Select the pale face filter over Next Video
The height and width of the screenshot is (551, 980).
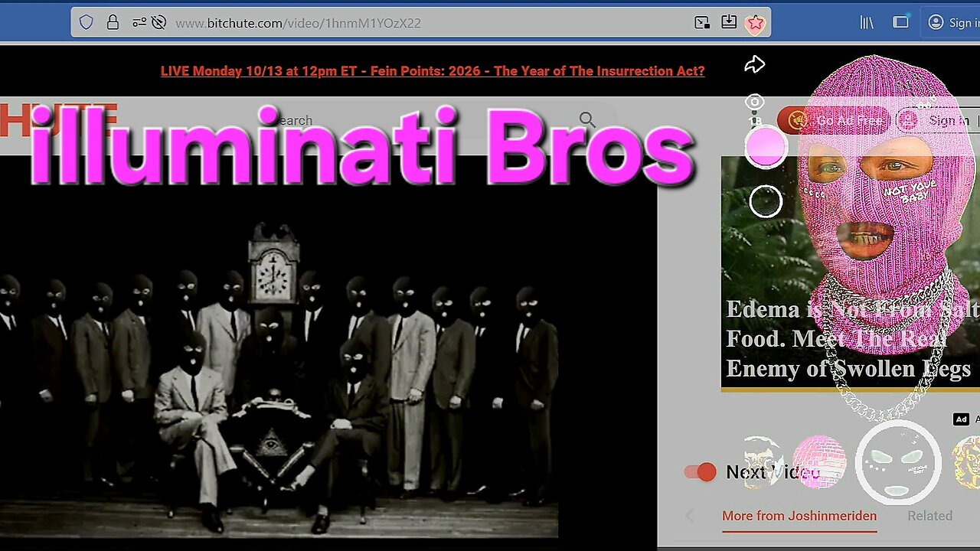759,461
